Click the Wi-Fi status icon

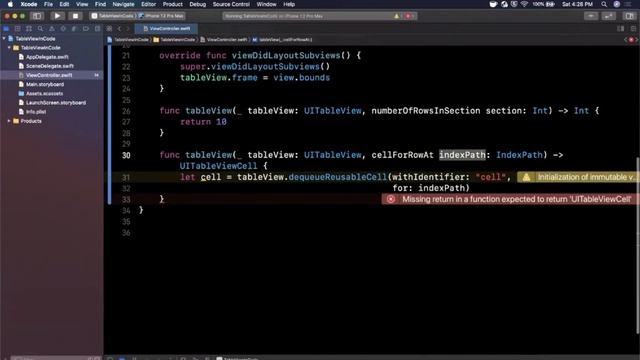(x=524, y=4)
